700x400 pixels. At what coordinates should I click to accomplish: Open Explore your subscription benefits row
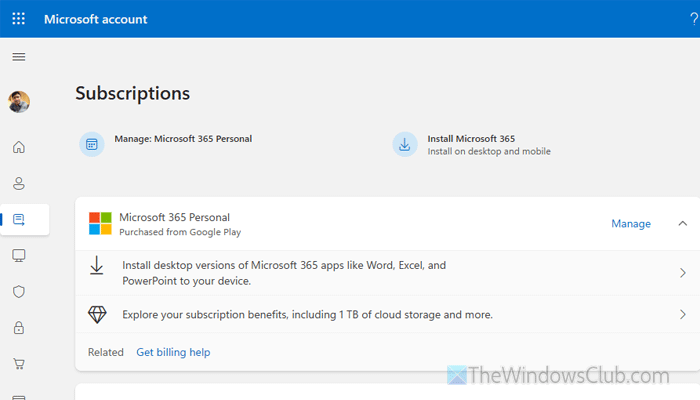tap(388, 314)
